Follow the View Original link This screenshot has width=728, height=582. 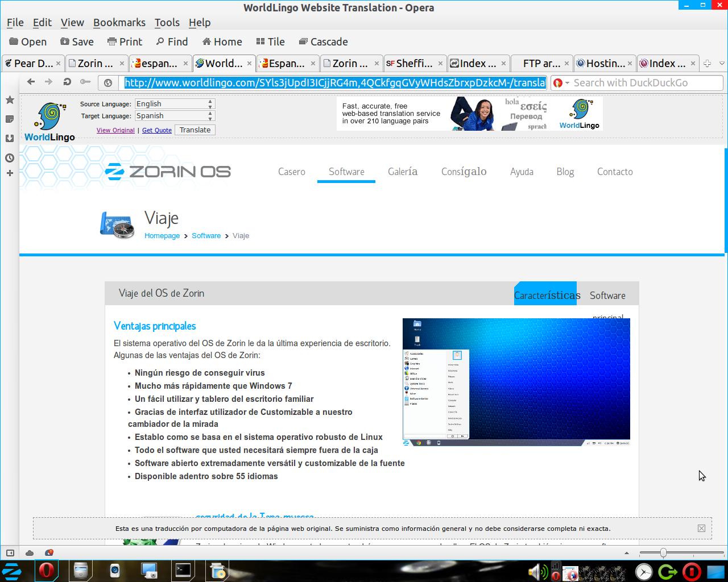[115, 130]
